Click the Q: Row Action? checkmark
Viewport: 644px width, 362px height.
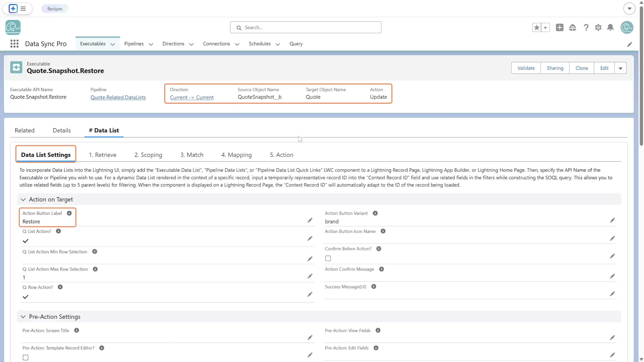coord(25,297)
